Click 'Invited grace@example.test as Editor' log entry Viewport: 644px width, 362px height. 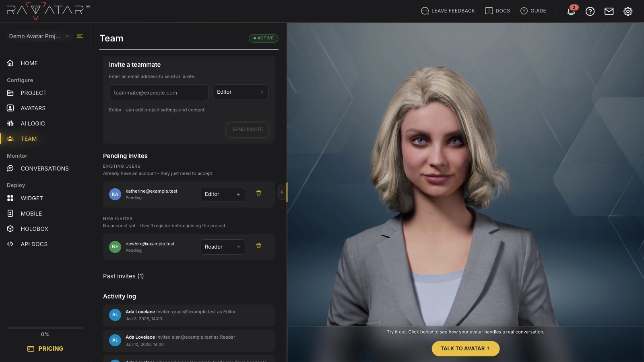click(189, 315)
